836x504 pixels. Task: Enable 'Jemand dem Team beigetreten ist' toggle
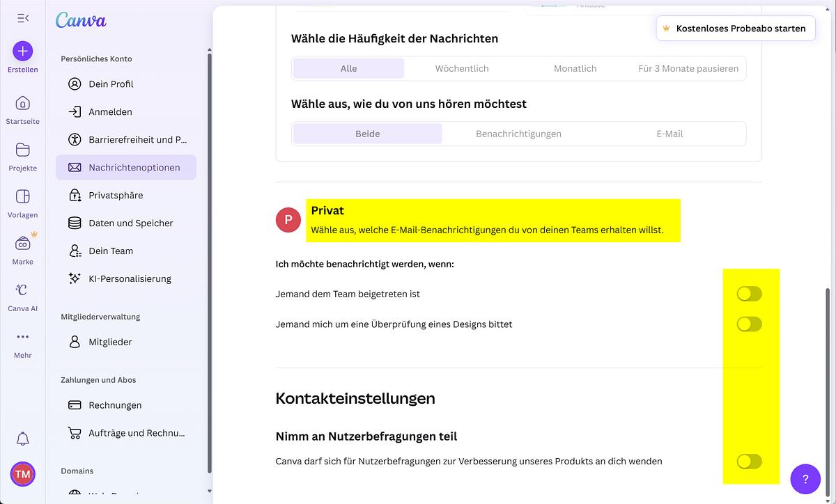(x=749, y=294)
